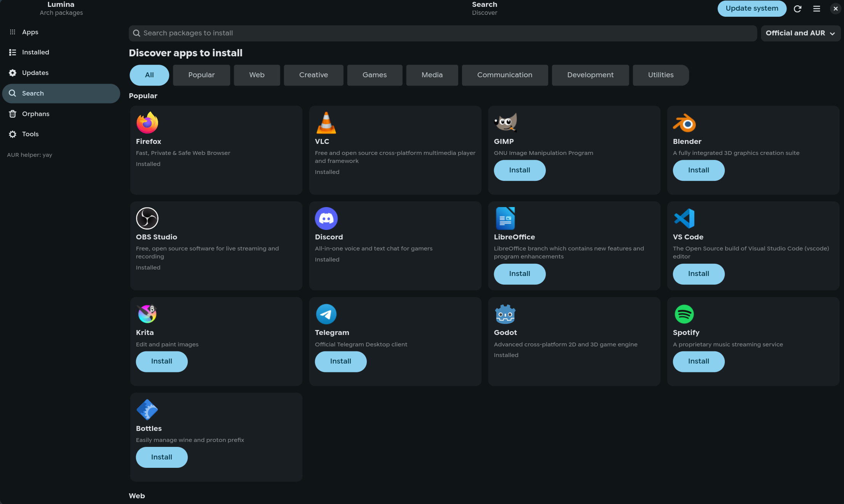Select the Media category filter
This screenshot has width=844, height=504.
[x=432, y=75]
